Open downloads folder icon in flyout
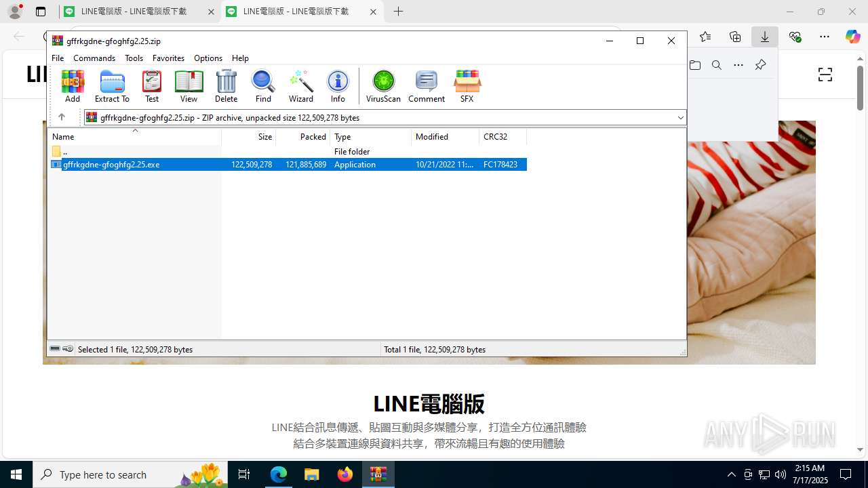 click(695, 65)
